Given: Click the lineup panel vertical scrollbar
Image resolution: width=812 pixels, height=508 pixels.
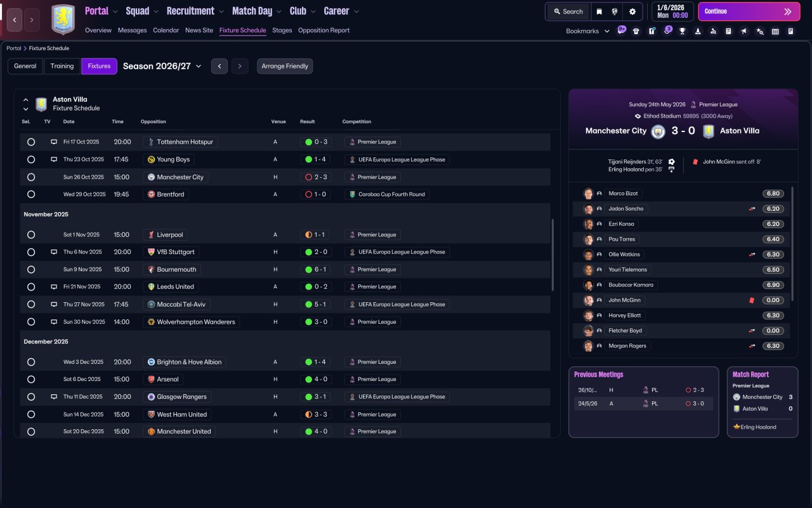Looking at the screenshot, I should pyautogui.click(x=793, y=244).
